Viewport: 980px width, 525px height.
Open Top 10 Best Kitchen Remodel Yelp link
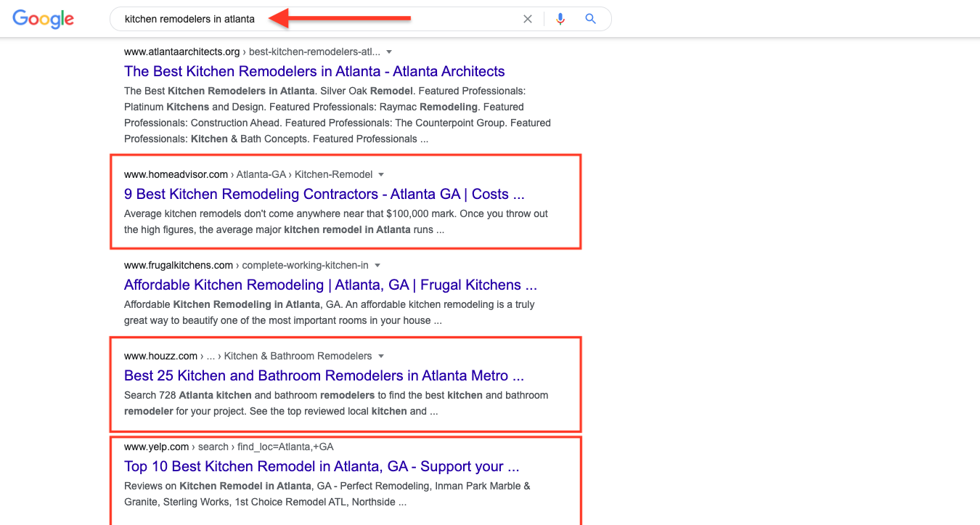coord(322,466)
